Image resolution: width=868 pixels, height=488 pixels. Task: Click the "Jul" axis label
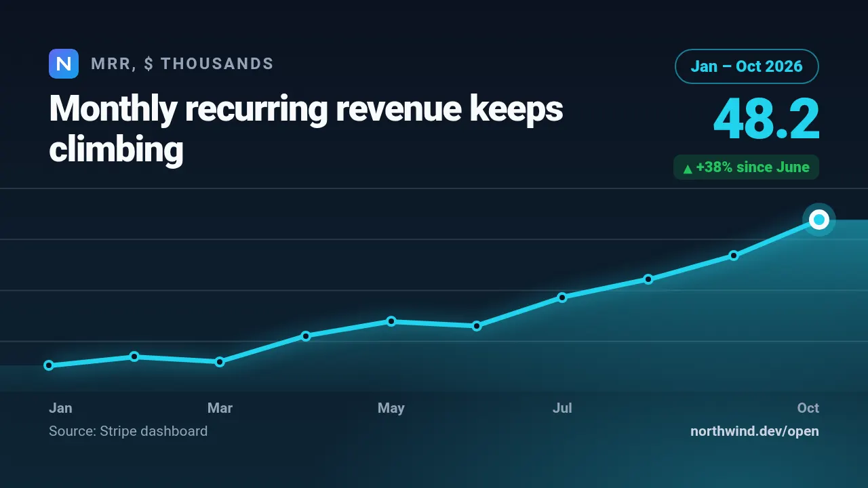click(562, 408)
